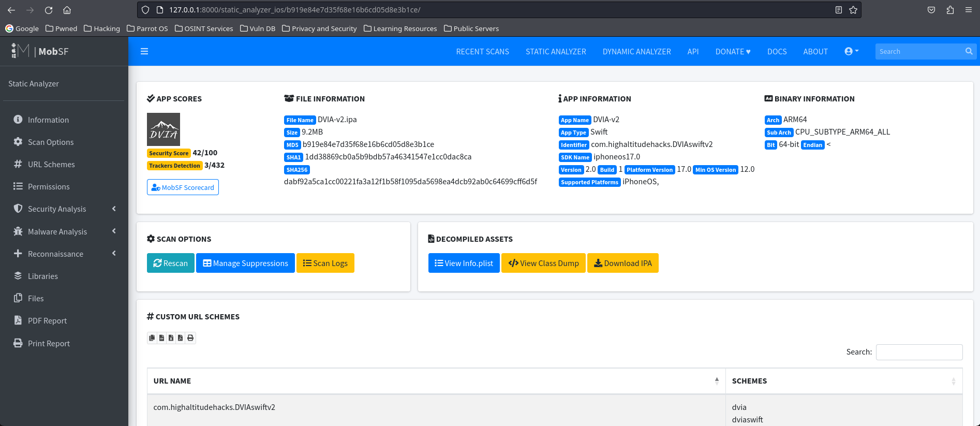Click the URL schemes table Search box
The image size is (980, 426).
(x=919, y=352)
